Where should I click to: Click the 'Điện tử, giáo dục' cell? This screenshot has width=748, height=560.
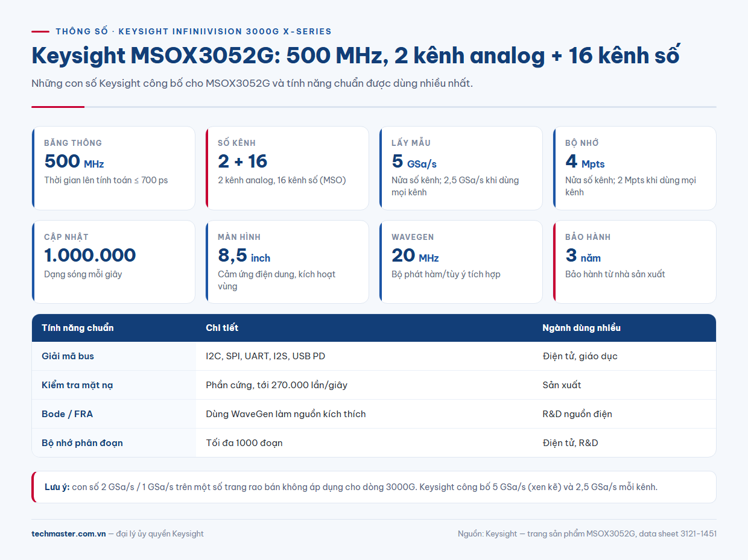pyautogui.click(x=580, y=356)
